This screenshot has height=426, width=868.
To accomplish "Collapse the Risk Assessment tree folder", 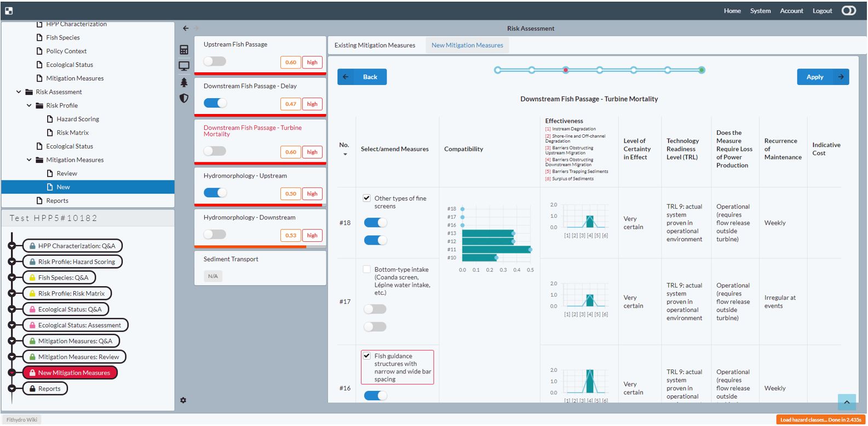I will [19, 92].
